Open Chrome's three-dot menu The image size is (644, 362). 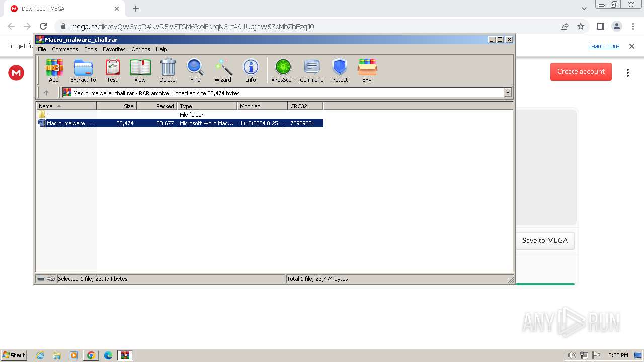coord(632,27)
